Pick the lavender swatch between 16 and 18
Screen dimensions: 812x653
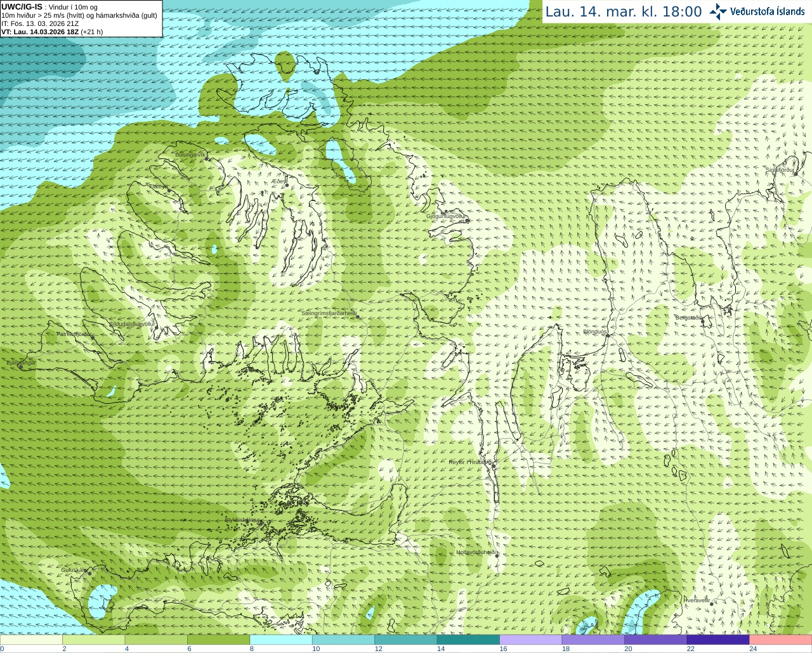tap(531, 640)
